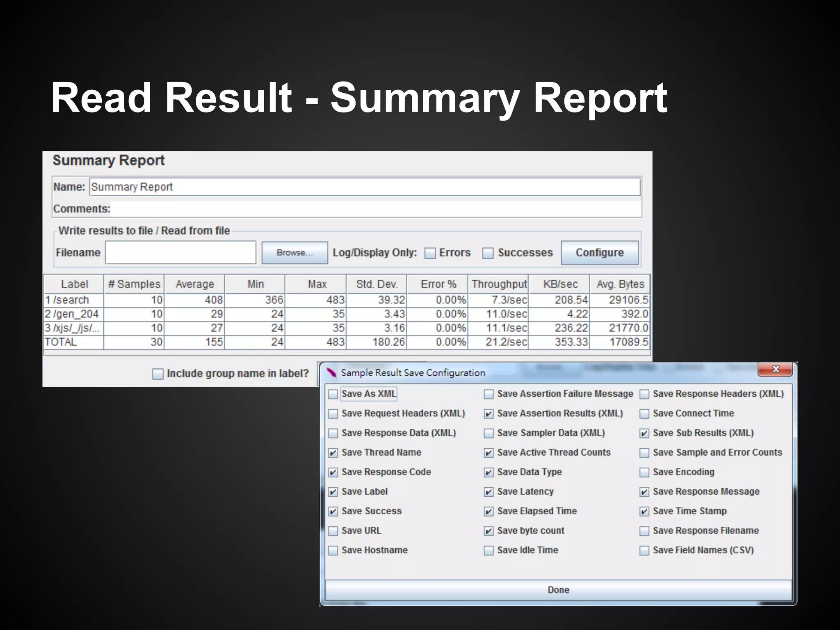Uncheck Save Thread Name
Screen dimensions: 840x630
tap(333, 453)
